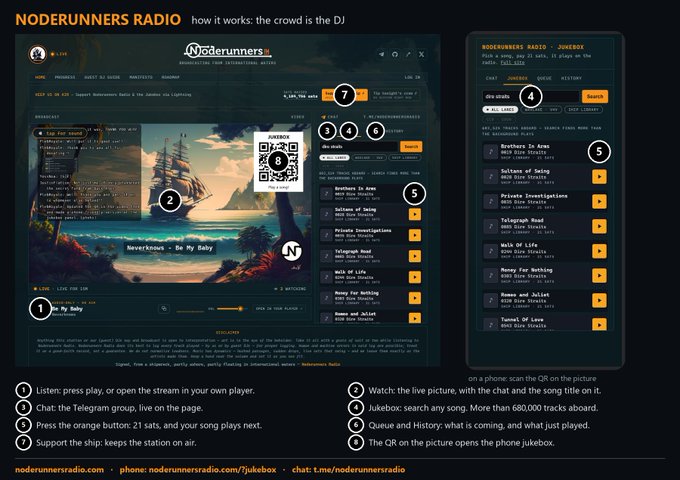Screen dimensions: 680x480
Task: Expand the OPEN IN YOUR PLAYER dropdown
Action: [279, 309]
